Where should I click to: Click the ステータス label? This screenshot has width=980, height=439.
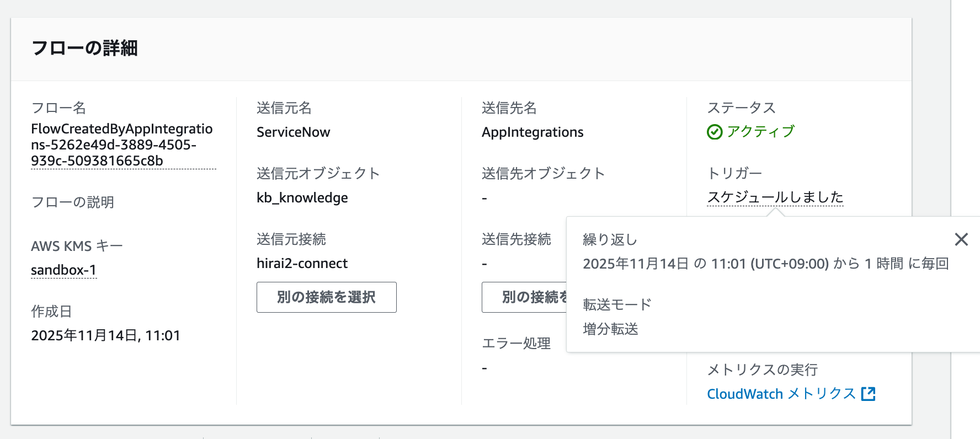click(742, 108)
